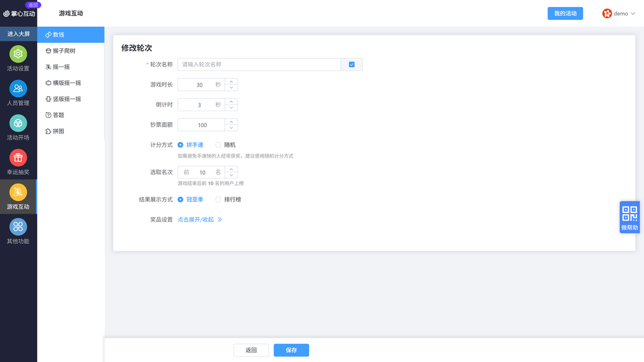Click the 猴子爬树 menu icon

[x=48, y=51]
